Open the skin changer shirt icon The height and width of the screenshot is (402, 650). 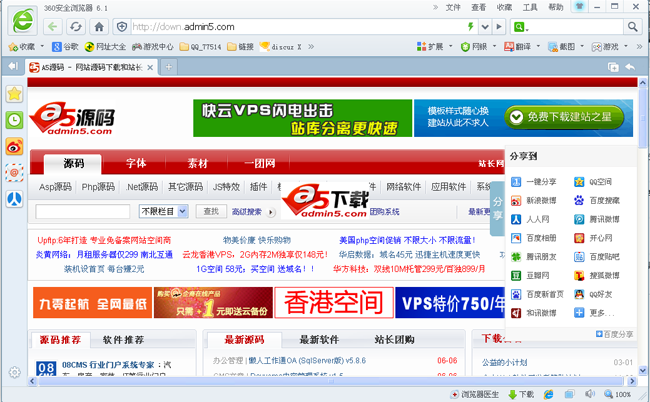tap(579, 7)
